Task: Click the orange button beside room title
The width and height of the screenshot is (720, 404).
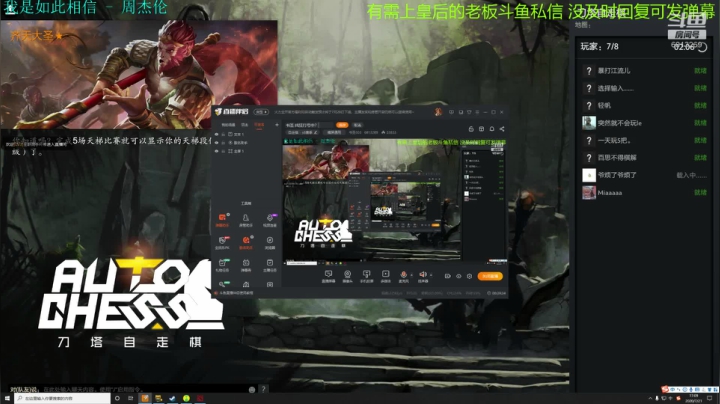Action: 342,125
